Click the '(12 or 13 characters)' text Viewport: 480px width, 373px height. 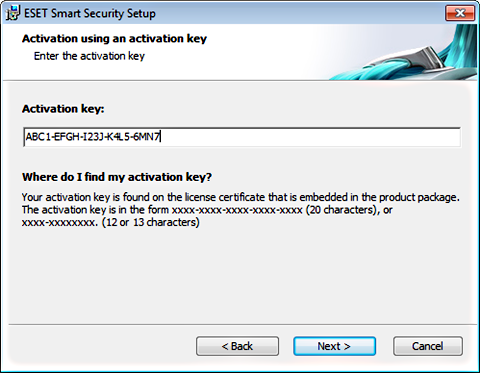151,222
